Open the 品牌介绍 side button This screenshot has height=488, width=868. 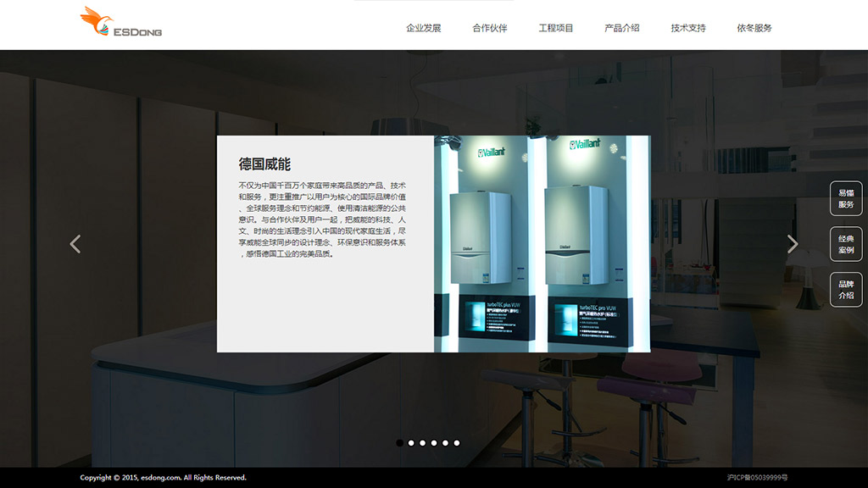click(845, 290)
